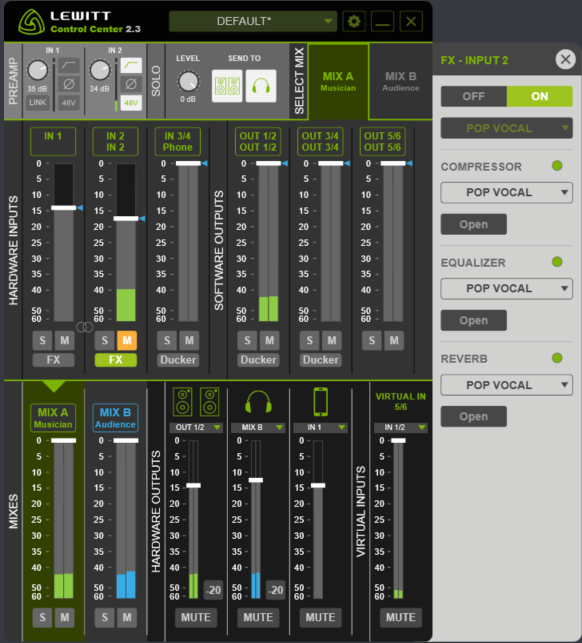The width and height of the screenshot is (582, 643).
Task: Disable 48V phantom power on IN 2
Action: (x=131, y=103)
